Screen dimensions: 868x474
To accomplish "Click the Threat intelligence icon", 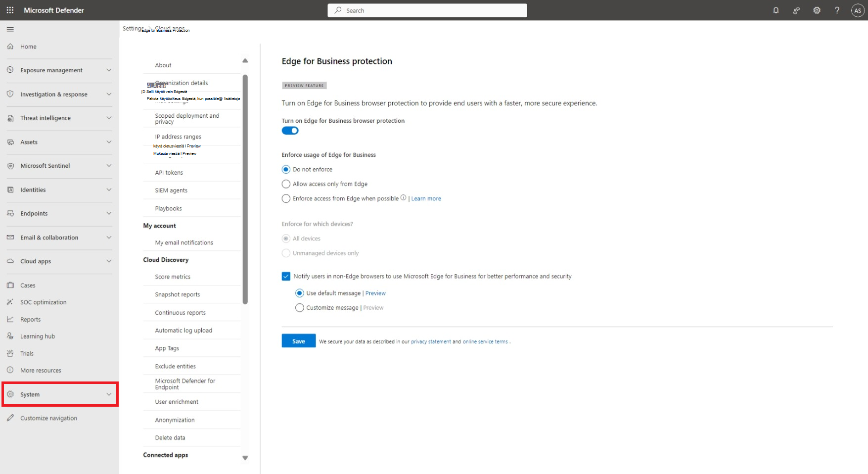I will 10,118.
